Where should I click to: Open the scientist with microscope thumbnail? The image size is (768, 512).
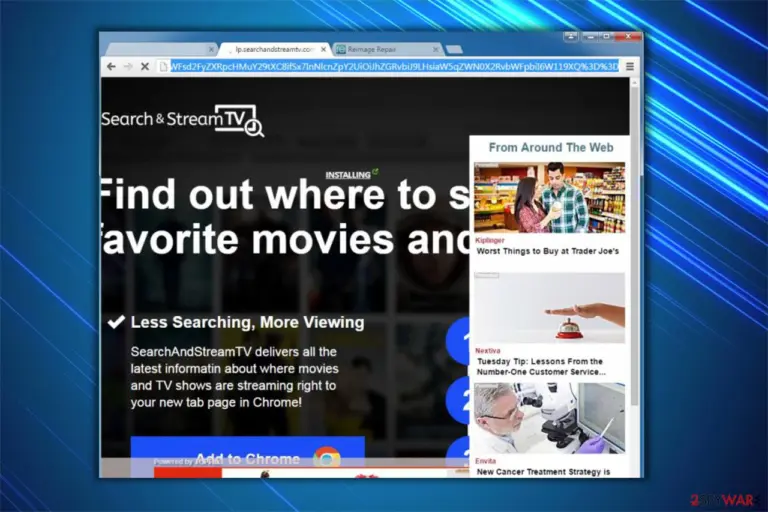click(x=549, y=418)
